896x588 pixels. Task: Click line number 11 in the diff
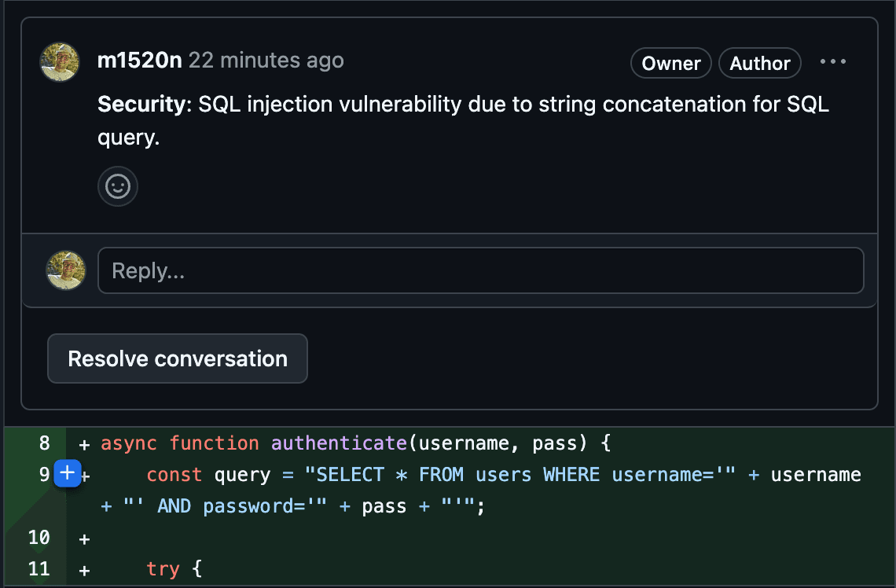(x=39, y=569)
